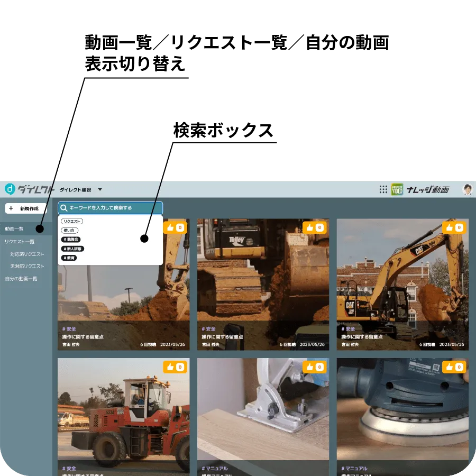The width and height of the screenshot is (476, 476).
Task: Open the user profile avatar
Action: pyautogui.click(x=468, y=189)
